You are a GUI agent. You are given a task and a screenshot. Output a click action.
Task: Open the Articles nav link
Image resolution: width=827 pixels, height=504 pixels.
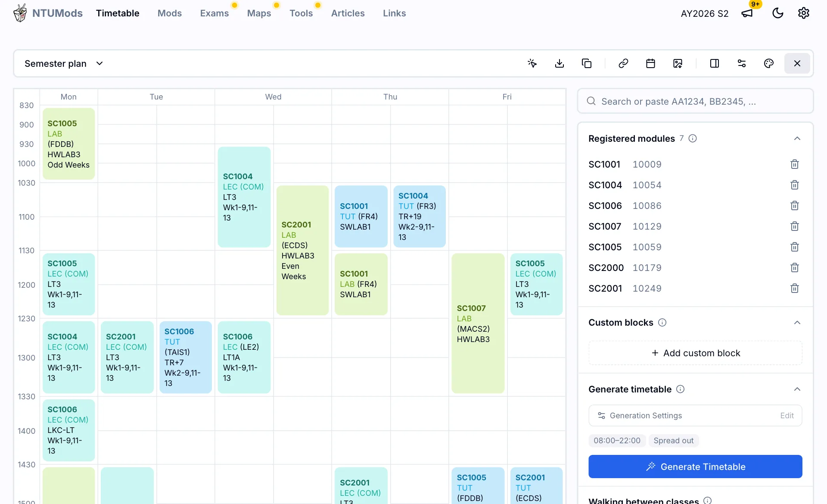click(348, 13)
